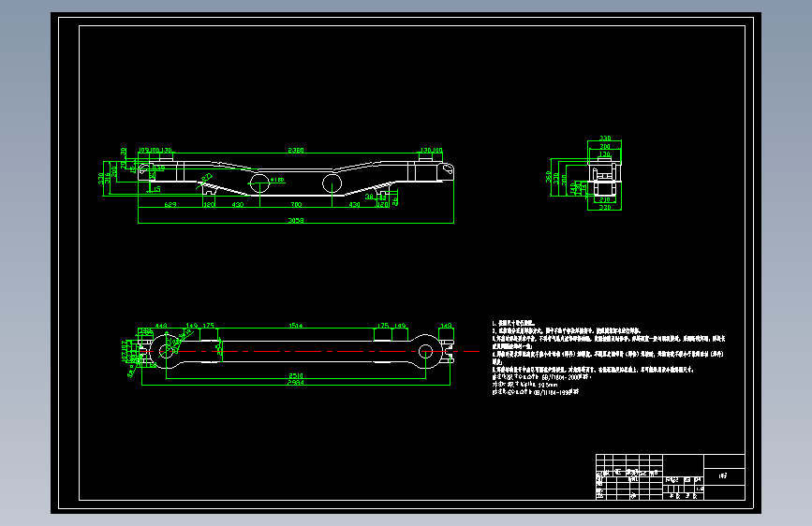Select the 2510 center distance dimension
This screenshot has width=812, height=526.
(x=296, y=376)
